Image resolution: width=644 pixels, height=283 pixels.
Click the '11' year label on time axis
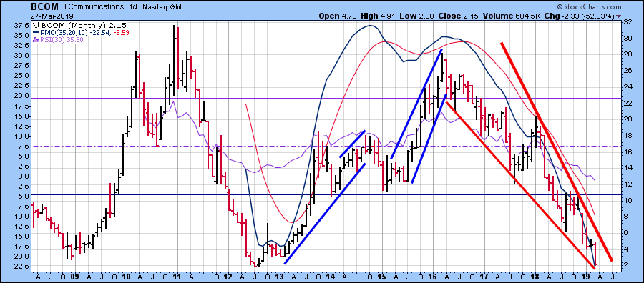tap(177, 277)
